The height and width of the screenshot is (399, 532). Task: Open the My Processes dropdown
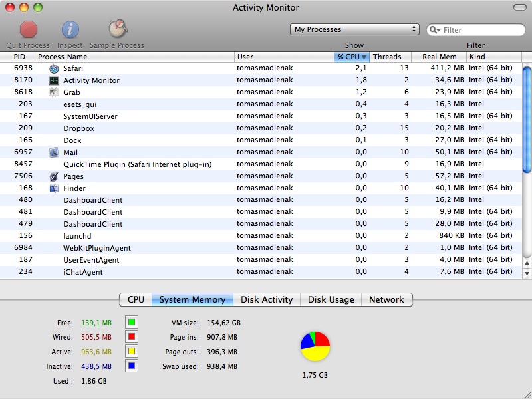(354, 29)
